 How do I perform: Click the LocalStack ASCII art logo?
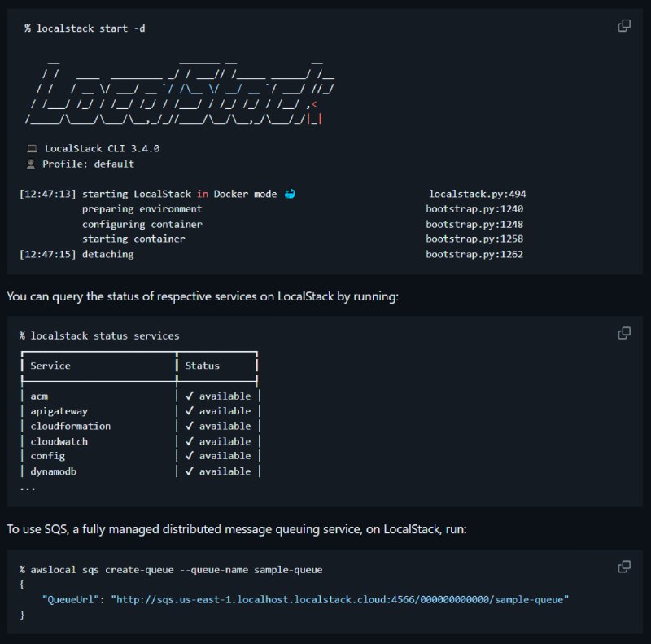click(x=180, y=93)
